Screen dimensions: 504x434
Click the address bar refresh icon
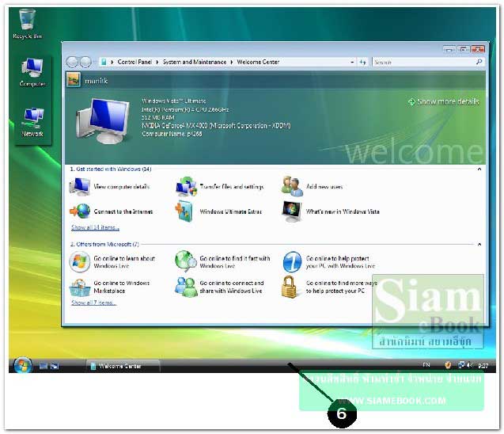tap(362, 62)
